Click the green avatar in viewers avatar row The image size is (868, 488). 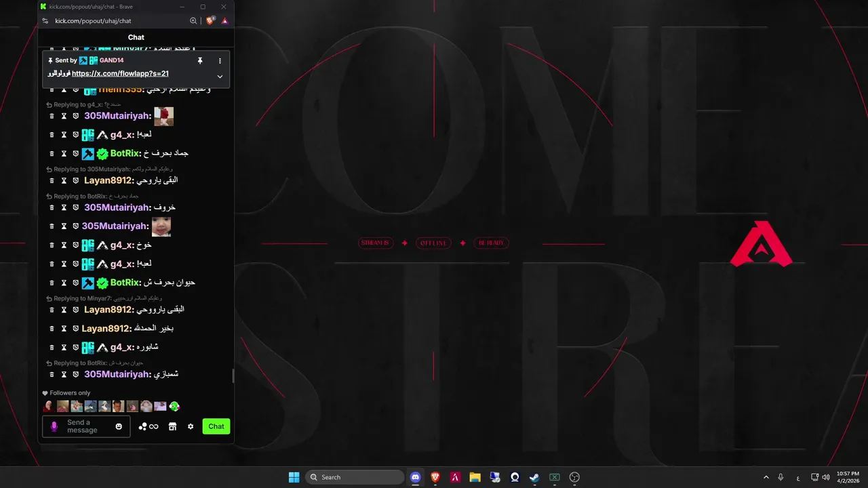pos(174,407)
